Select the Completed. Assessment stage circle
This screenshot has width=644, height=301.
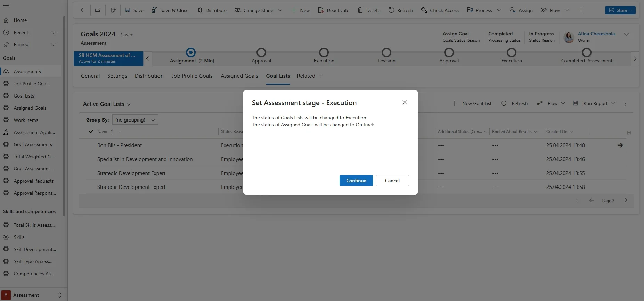click(586, 52)
